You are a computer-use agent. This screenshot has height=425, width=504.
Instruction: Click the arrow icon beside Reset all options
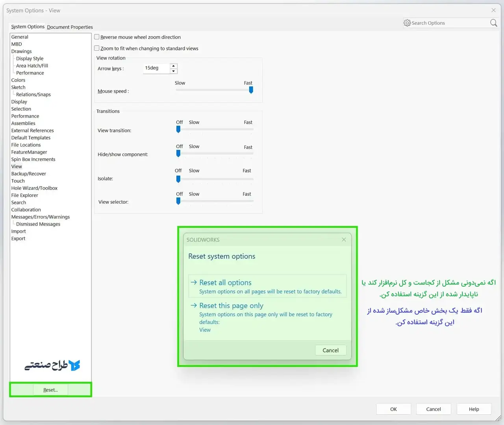click(x=193, y=282)
